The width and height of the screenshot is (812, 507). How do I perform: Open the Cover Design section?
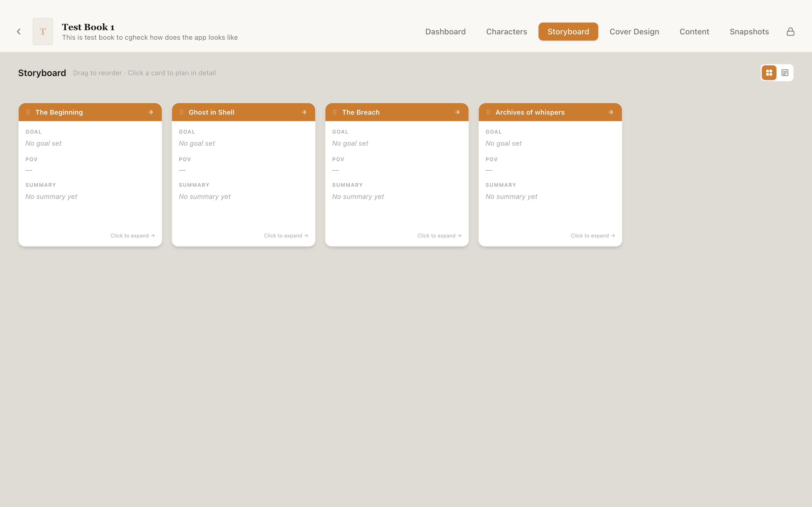[634, 31]
